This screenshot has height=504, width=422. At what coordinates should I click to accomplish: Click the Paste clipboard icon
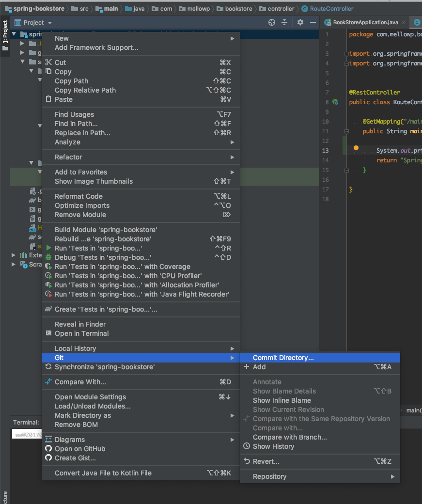(x=48, y=99)
